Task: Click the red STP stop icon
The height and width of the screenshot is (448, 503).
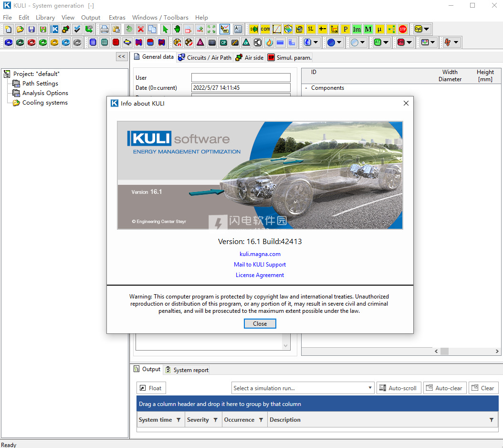Action: (403, 29)
